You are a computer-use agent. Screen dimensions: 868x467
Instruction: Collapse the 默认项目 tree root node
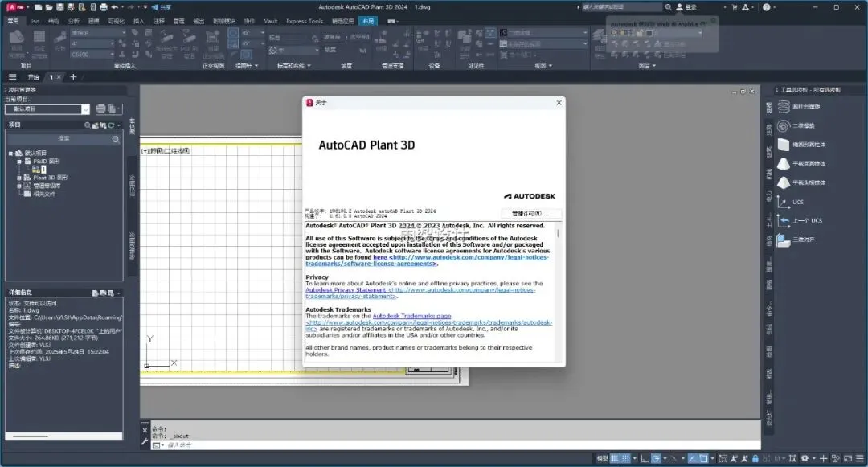(x=10, y=154)
